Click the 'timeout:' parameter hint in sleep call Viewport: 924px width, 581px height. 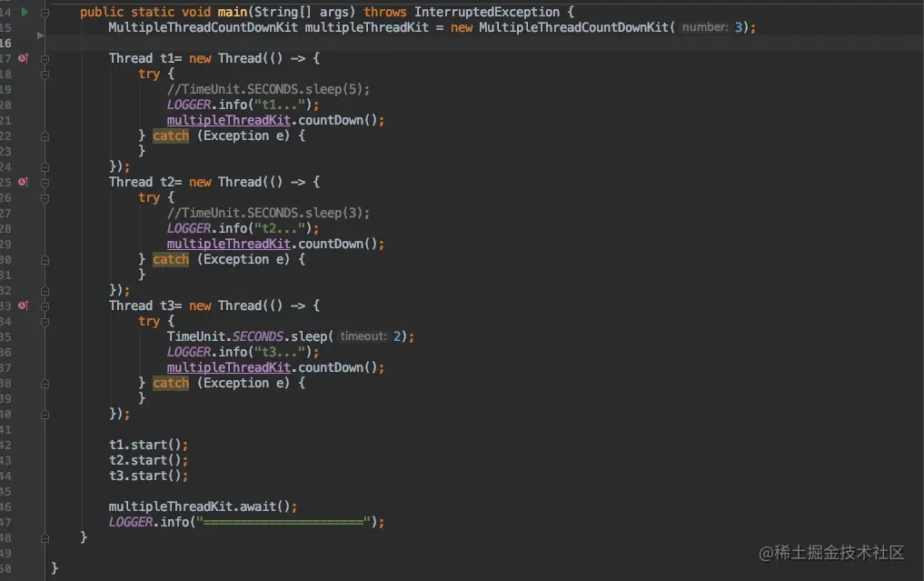coord(363,336)
